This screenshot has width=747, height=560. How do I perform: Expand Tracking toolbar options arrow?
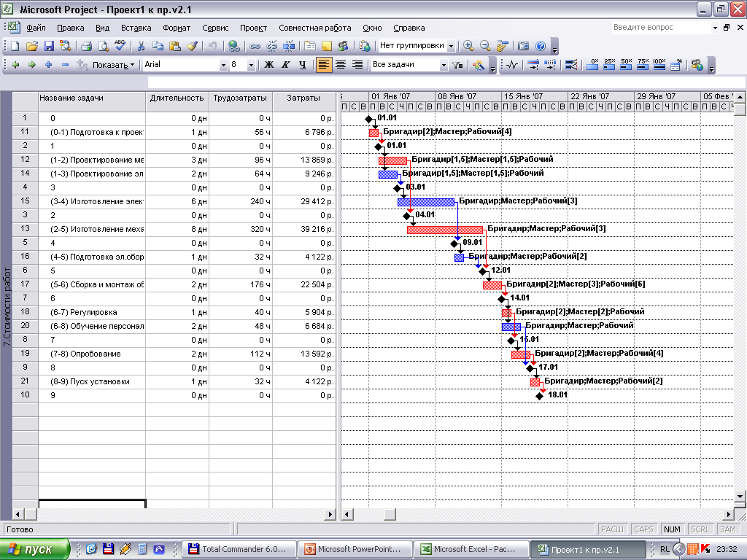(x=711, y=65)
